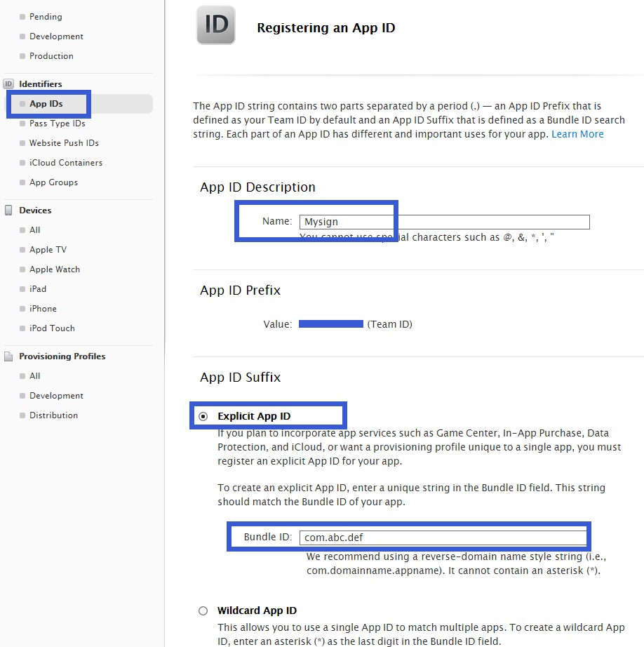
Task: Go to Website Push IDs
Action: (64, 143)
